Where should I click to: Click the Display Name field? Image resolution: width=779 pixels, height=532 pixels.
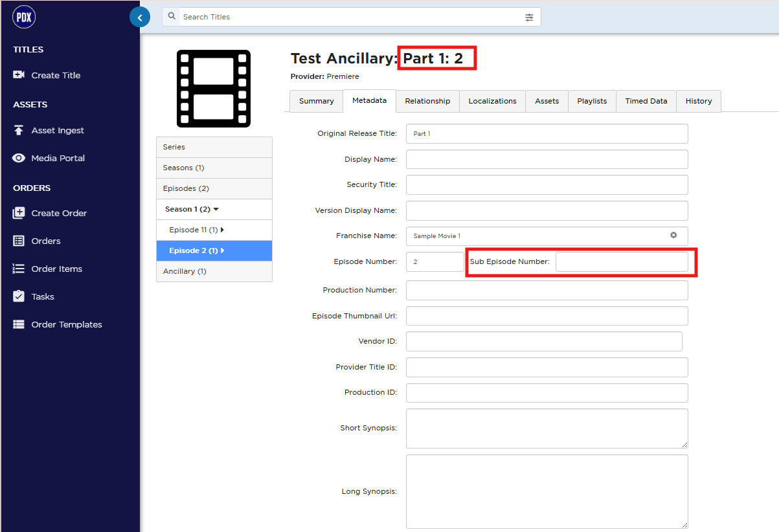547,159
